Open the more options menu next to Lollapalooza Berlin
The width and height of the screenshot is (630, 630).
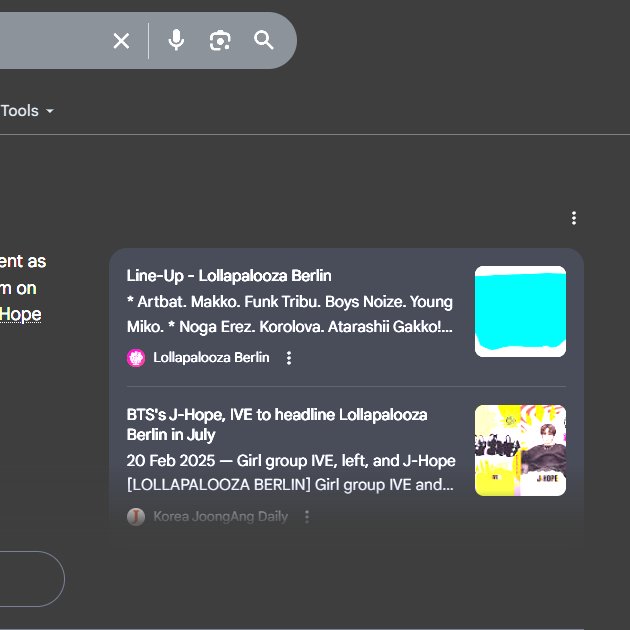[289, 358]
